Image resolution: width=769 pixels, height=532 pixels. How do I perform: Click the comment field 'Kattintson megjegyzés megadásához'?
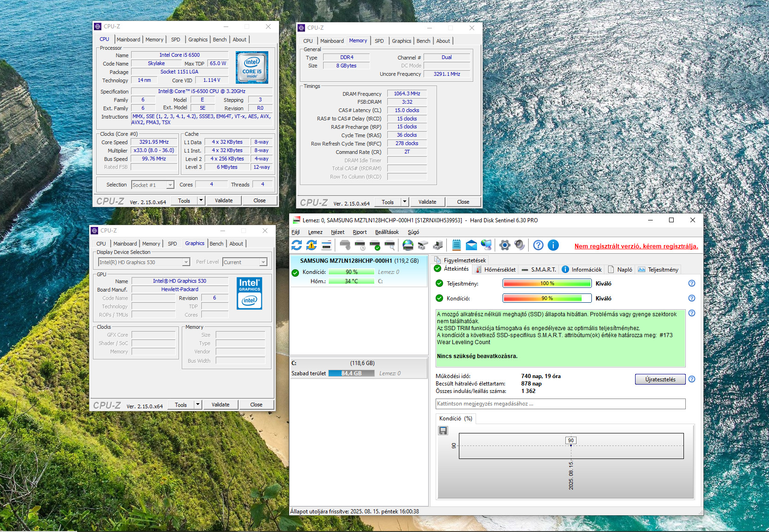(560, 404)
